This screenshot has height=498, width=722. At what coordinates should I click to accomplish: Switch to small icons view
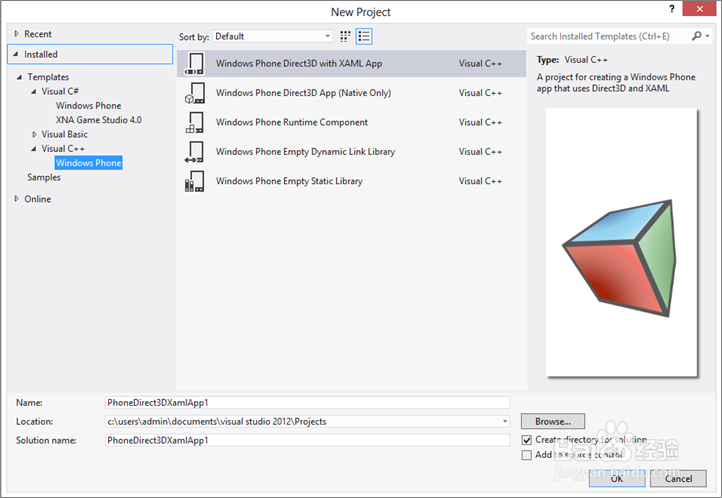click(345, 36)
